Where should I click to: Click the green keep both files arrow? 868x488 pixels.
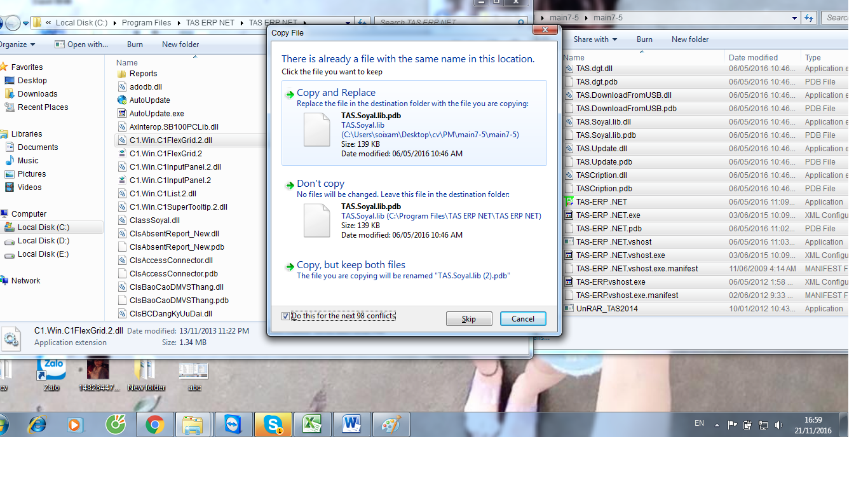[290, 266]
